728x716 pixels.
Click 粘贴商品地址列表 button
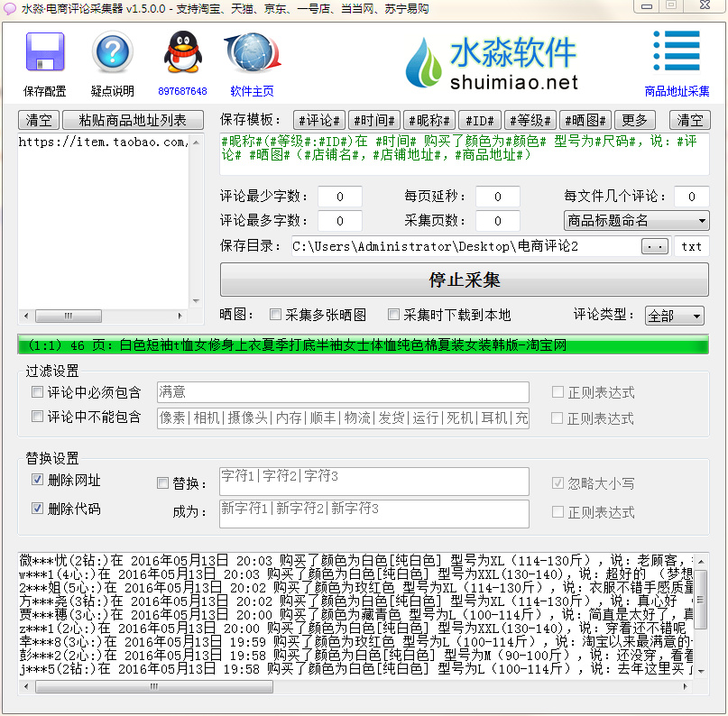click(x=133, y=120)
